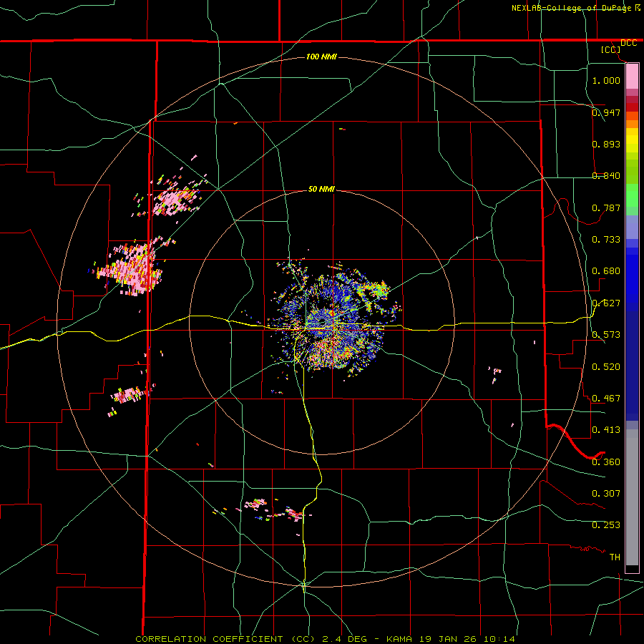Click the TH threshold label

[615, 557]
